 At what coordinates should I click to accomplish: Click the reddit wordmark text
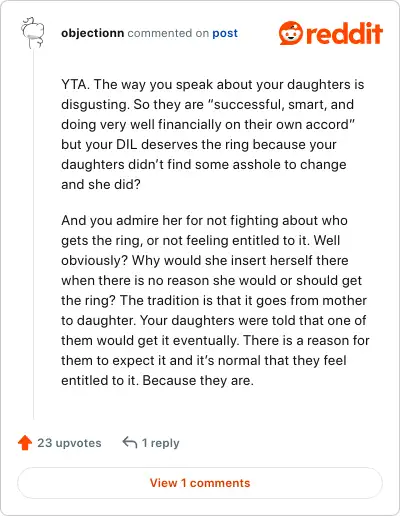(344, 33)
